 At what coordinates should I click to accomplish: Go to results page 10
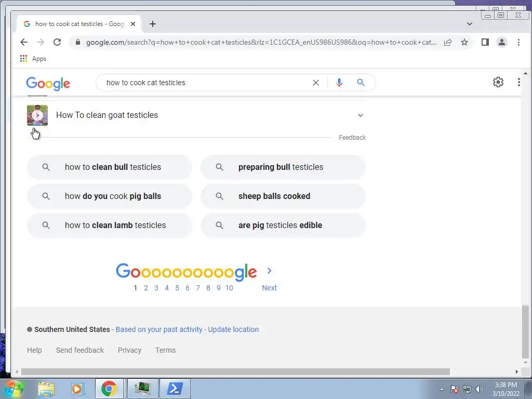pyautogui.click(x=229, y=288)
